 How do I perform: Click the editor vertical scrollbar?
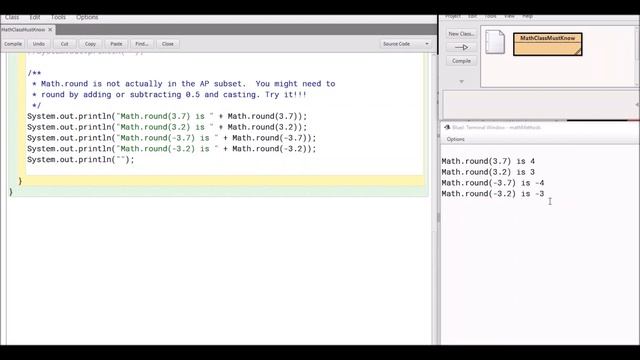point(433,199)
